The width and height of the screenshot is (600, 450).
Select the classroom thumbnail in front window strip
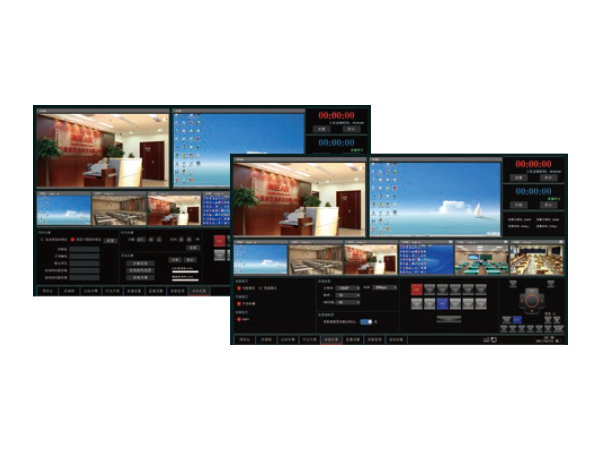pos(481,258)
